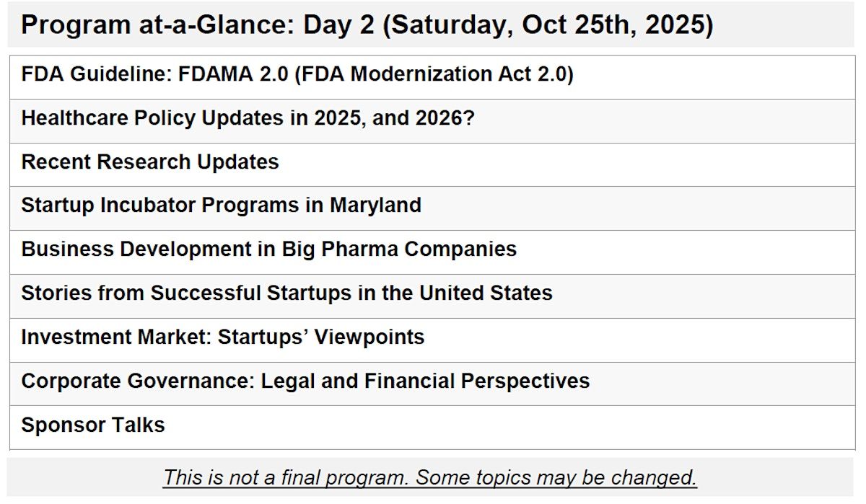
Task: Click 'Some topics may be changed' sentence
Action: click(x=556, y=477)
